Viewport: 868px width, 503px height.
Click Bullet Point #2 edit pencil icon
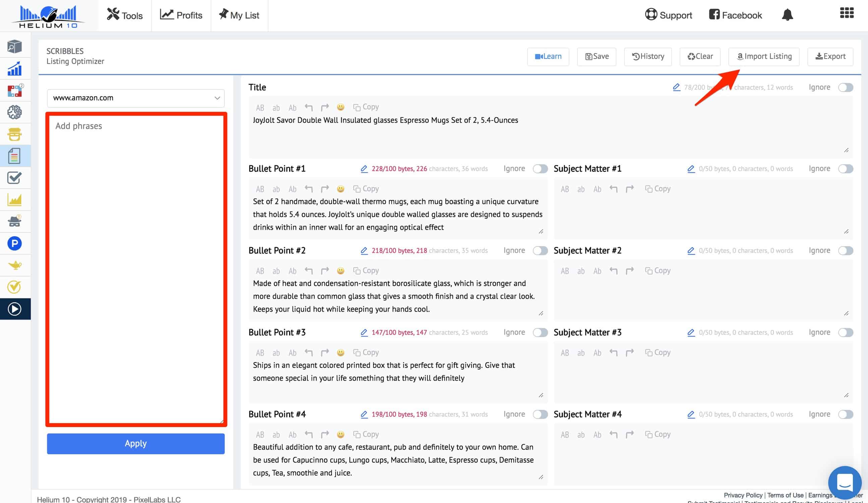364,250
